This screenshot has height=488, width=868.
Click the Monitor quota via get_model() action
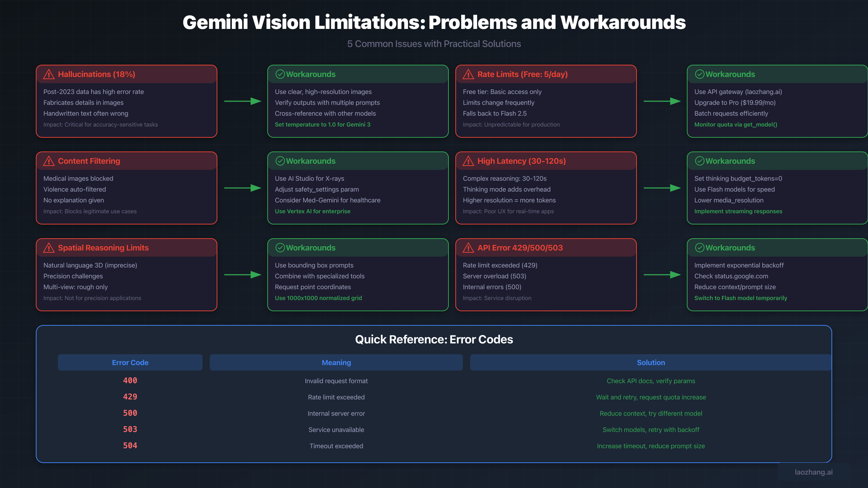[735, 124]
